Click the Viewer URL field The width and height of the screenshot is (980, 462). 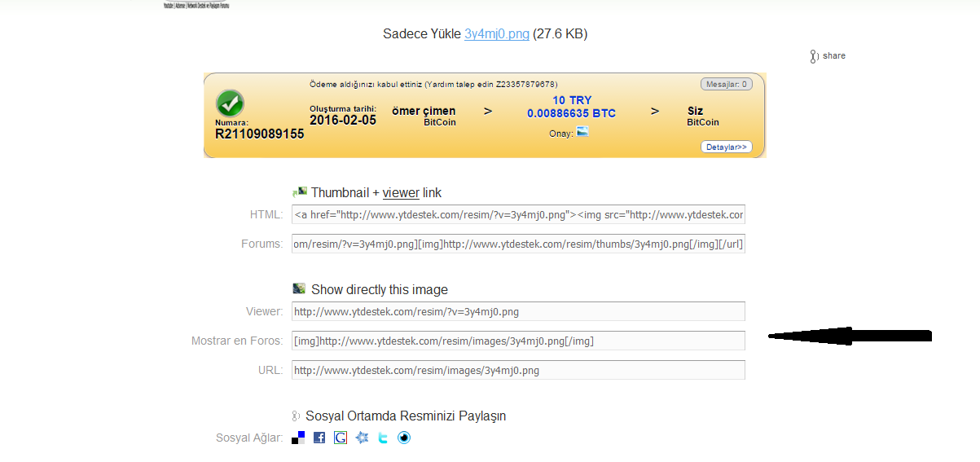[x=518, y=311]
